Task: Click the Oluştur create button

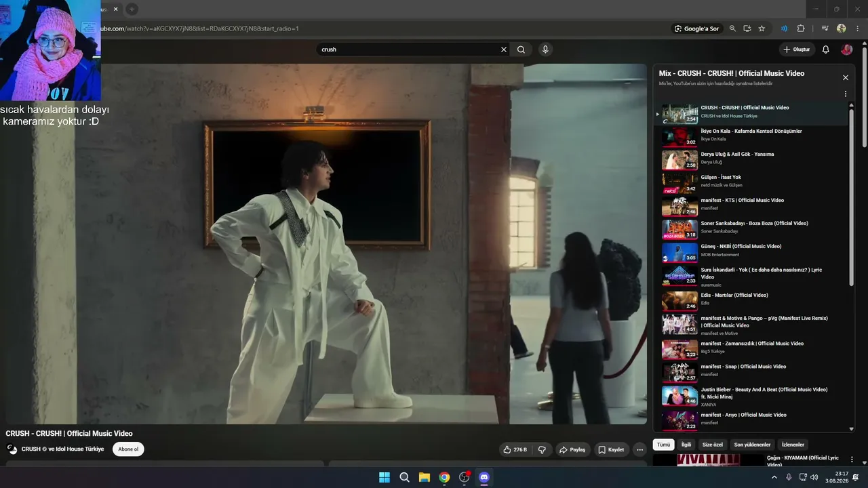Action: point(796,49)
